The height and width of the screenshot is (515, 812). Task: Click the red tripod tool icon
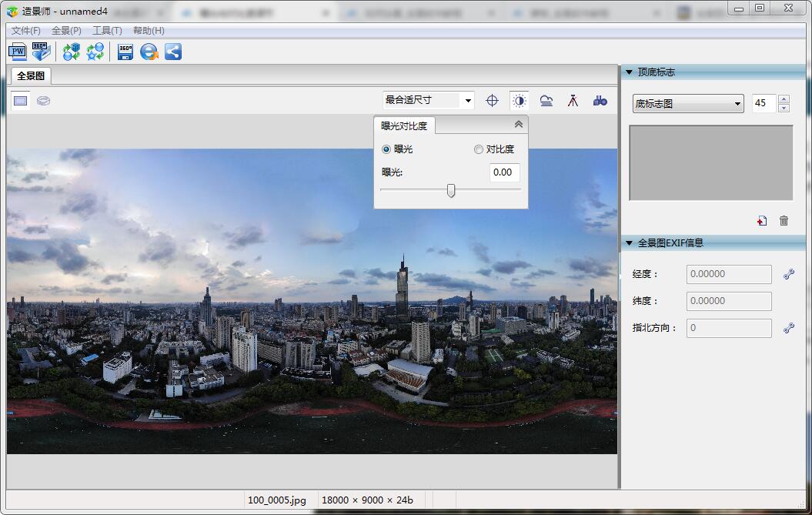[573, 101]
